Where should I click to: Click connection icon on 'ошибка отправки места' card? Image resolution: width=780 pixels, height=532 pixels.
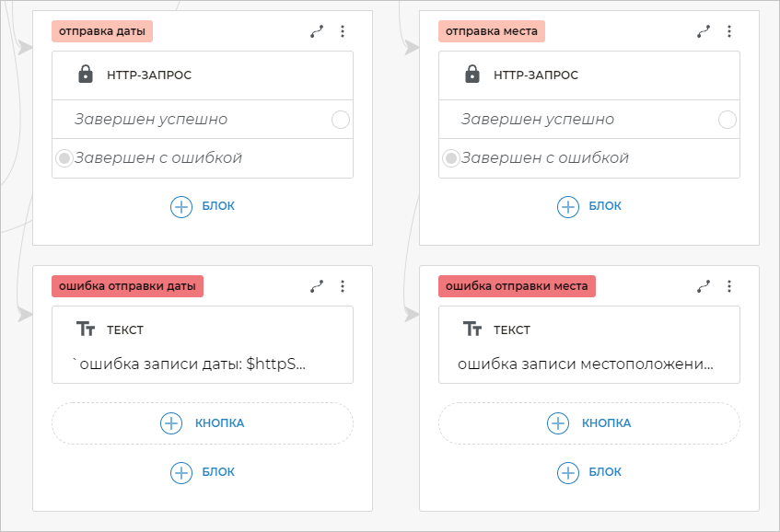(704, 286)
